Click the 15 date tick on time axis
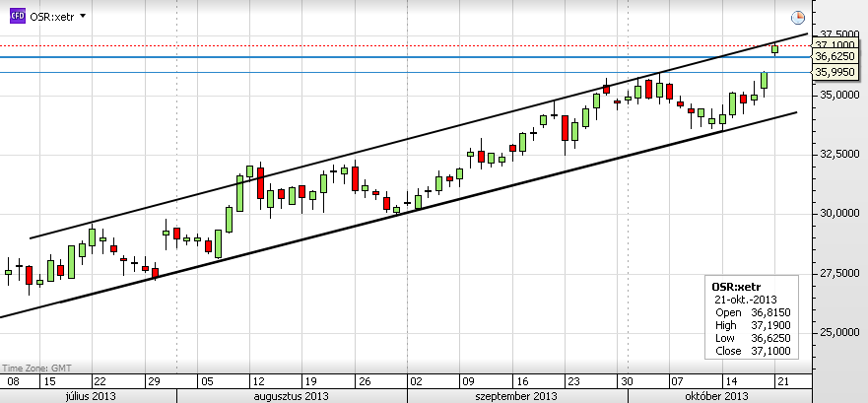 (48, 381)
